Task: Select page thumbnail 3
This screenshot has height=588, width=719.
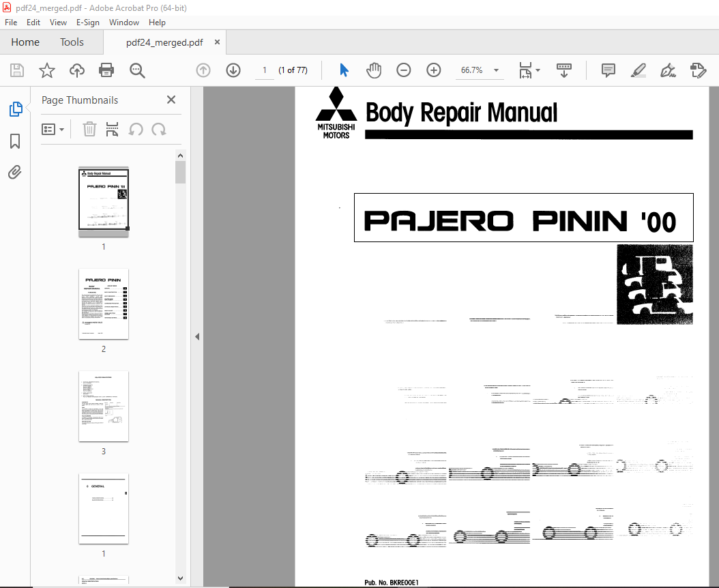Action: (x=104, y=407)
